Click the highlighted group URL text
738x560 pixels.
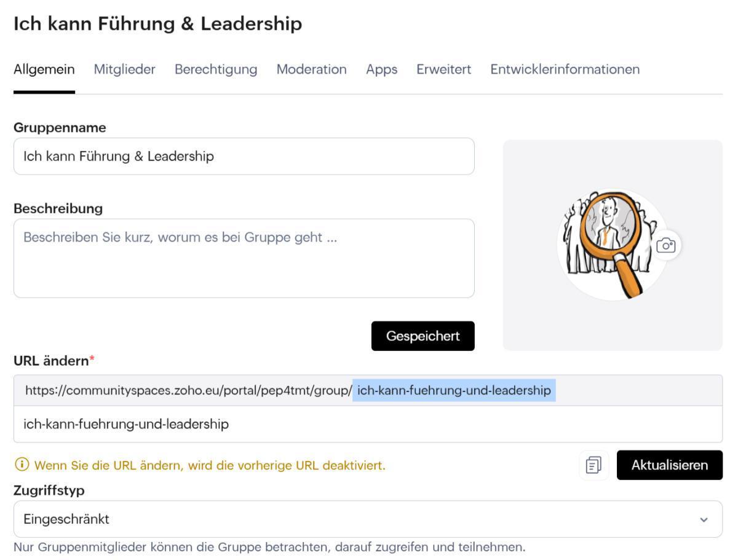[x=454, y=390]
